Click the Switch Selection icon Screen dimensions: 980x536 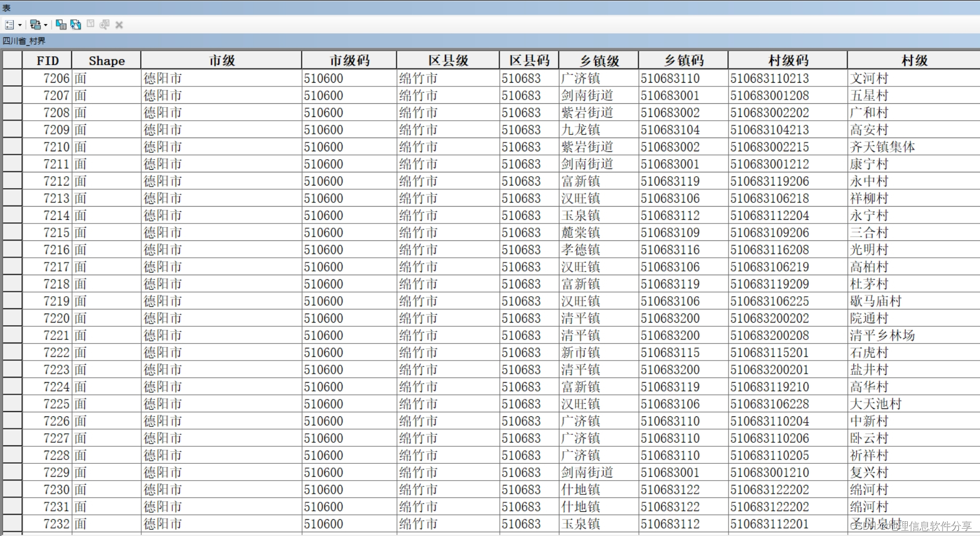pos(76,25)
